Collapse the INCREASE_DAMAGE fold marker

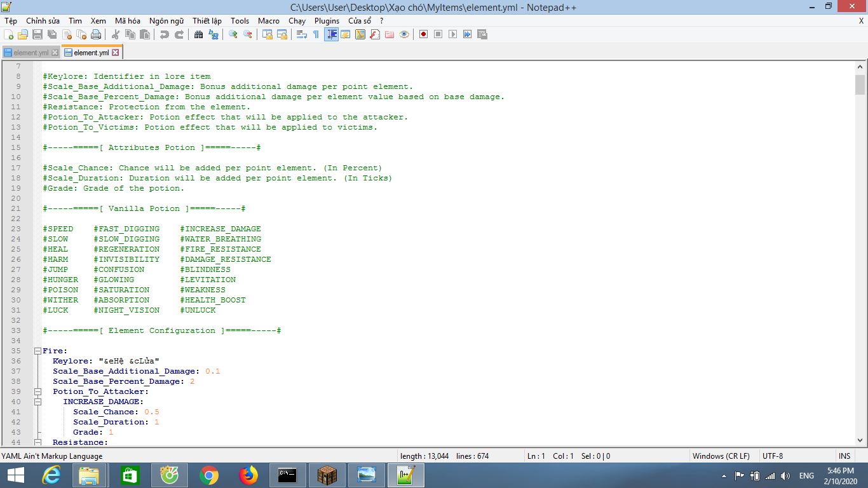[37, 402]
